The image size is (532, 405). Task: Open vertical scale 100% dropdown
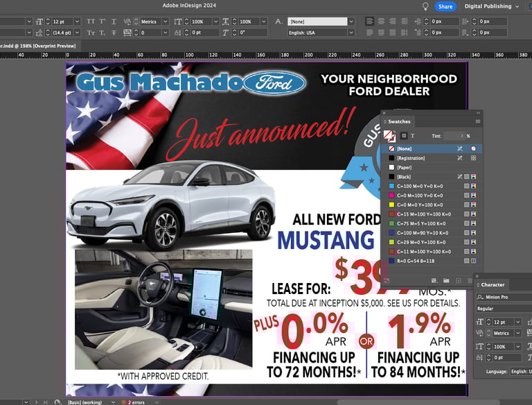coord(215,21)
